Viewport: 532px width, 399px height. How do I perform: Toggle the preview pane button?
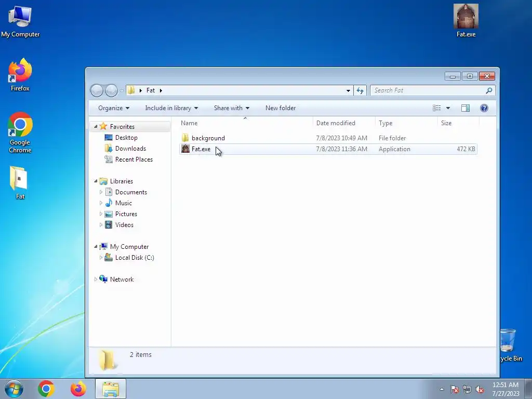pos(465,108)
